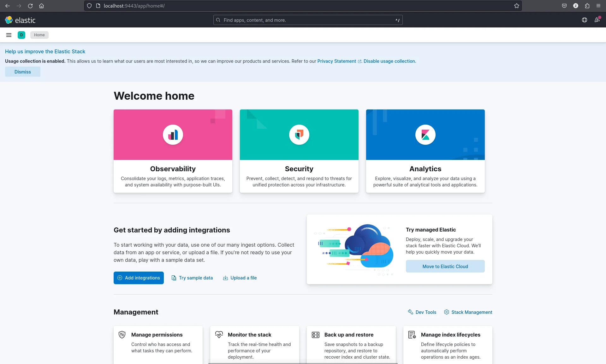
Task: Click the Elastic logo
Action: coord(20,20)
